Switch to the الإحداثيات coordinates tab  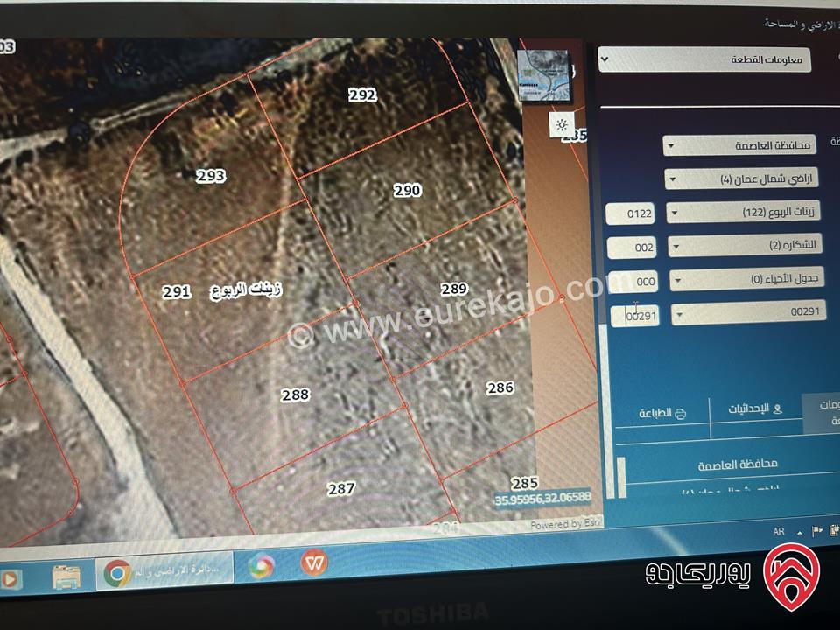point(755,409)
